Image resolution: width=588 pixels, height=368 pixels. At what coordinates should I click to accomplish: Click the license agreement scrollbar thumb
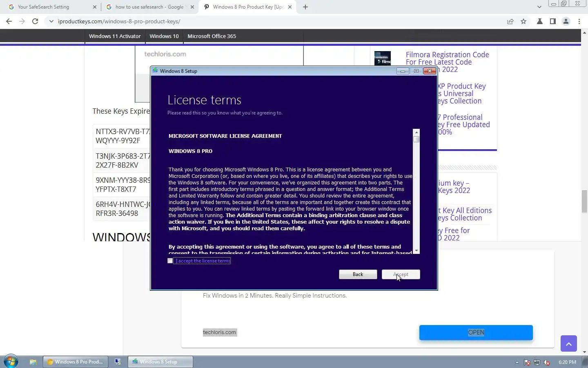coord(416,139)
